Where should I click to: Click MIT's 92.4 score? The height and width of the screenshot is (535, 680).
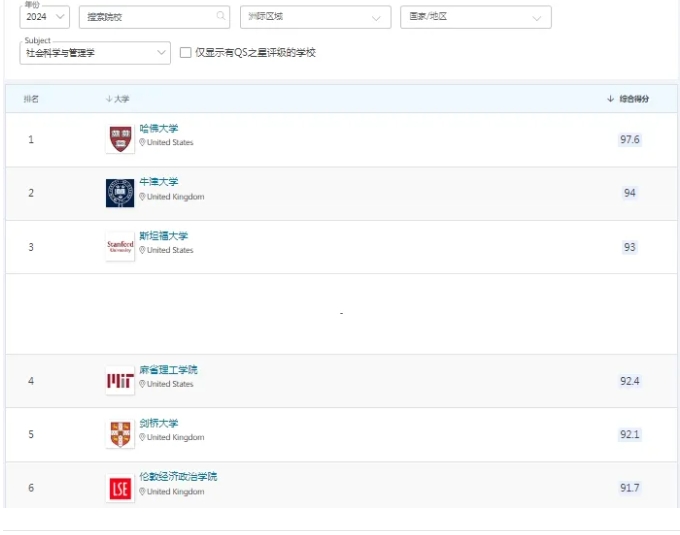click(x=630, y=381)
